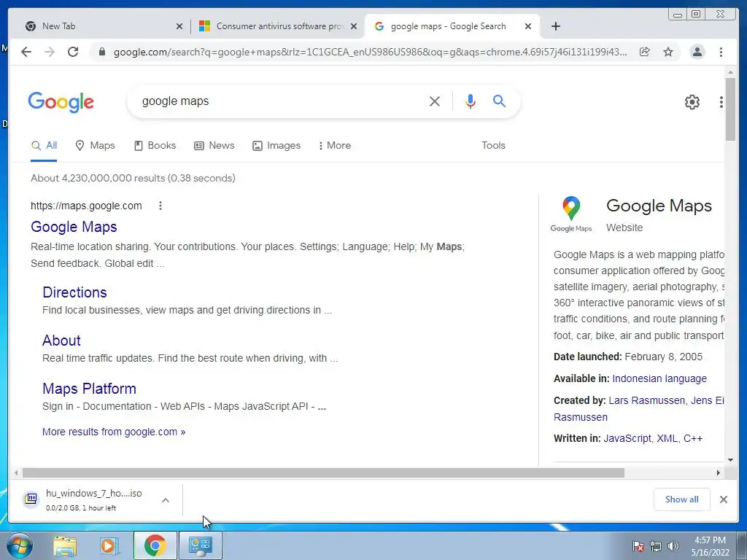The image size is (747, 560).
Task: Open Windows Explorer from taskbar
Action: (65, 545)
